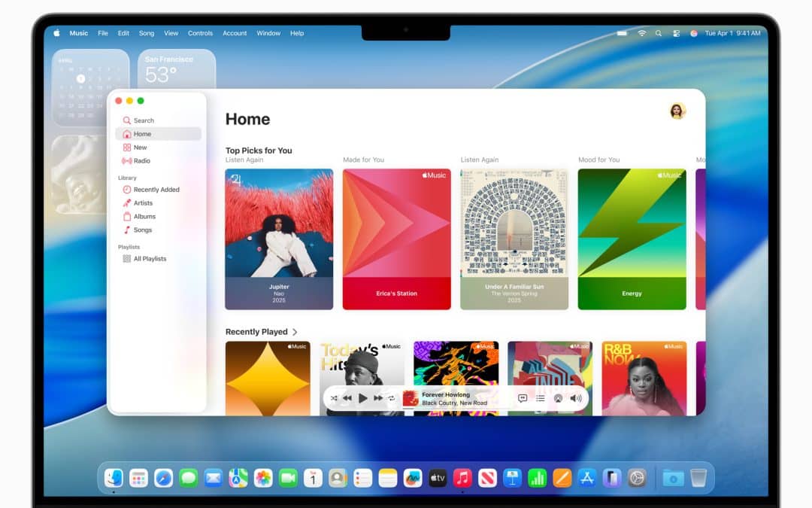Open the account profile avatar
Image resolution: width=812 pixels, height=508 pixels.
(x=677, y=111)
